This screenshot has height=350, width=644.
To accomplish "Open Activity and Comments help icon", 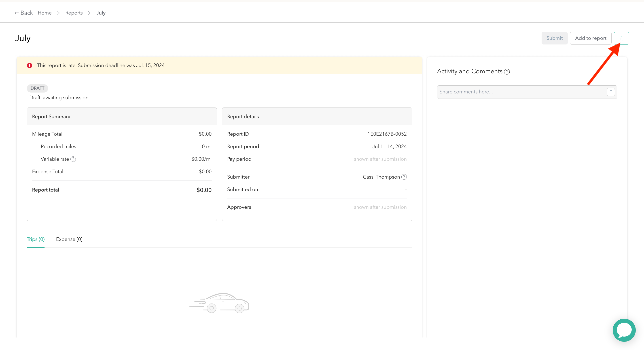I will 507,72.
